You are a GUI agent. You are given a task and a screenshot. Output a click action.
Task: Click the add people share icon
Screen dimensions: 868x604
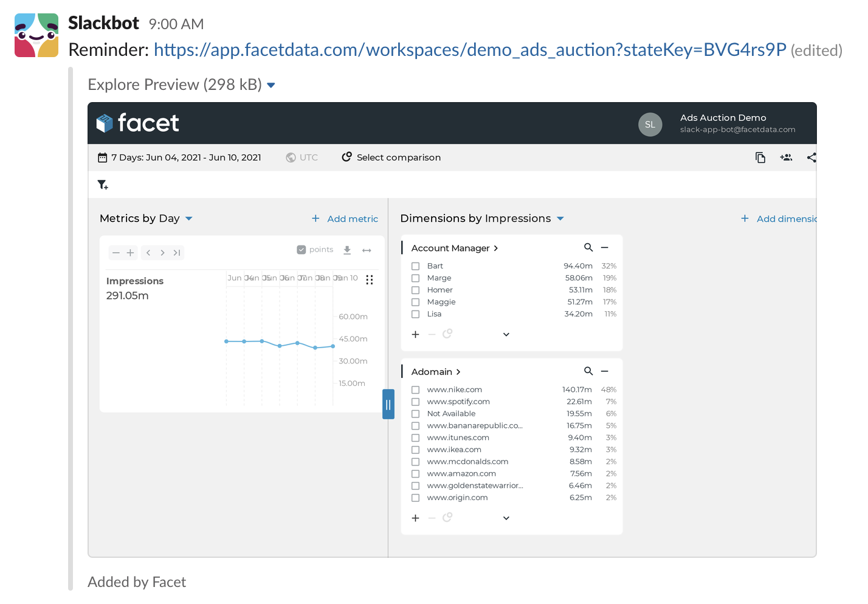point(786,157)
